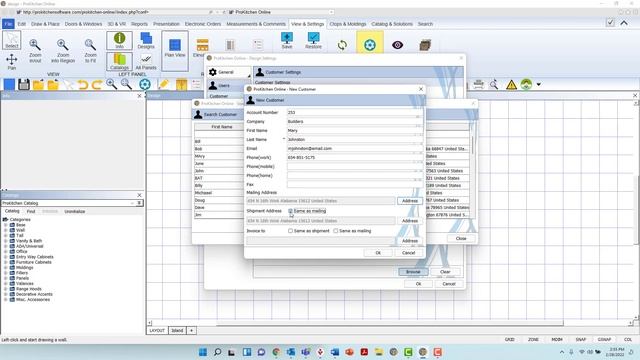Click the green refresh arrows icon

coord(342,45)
